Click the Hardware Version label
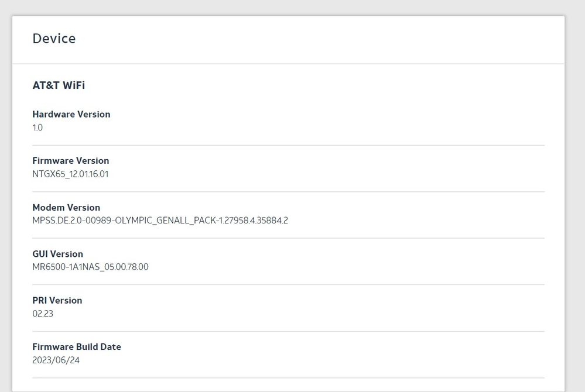This screenshot has width=585, height=392. pyautogui.click(x=71, y=114)
